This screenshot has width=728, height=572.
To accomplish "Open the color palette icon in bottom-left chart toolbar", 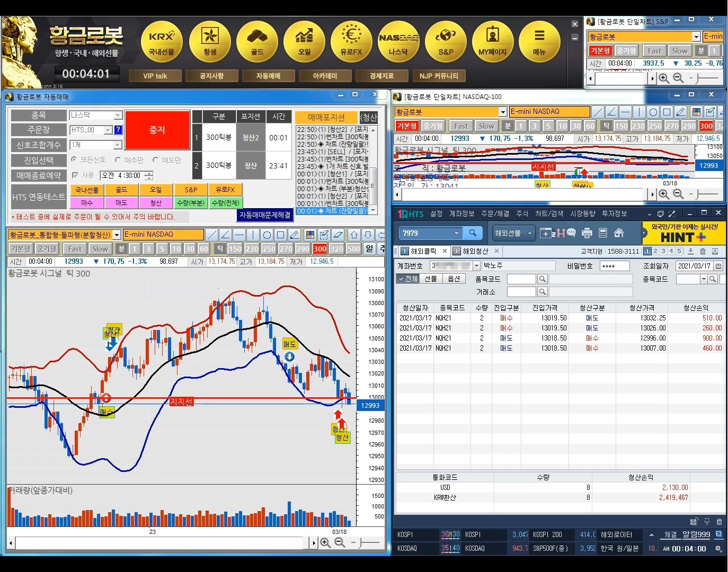I will coord(310,235).
